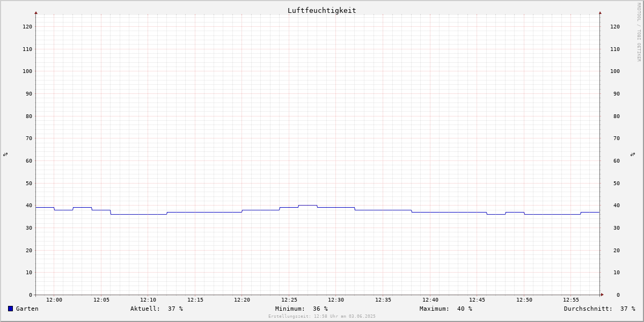This screenshot has width=644, height=322.
Task: Click the 12:45 time axis label
Action: point(477,299)
